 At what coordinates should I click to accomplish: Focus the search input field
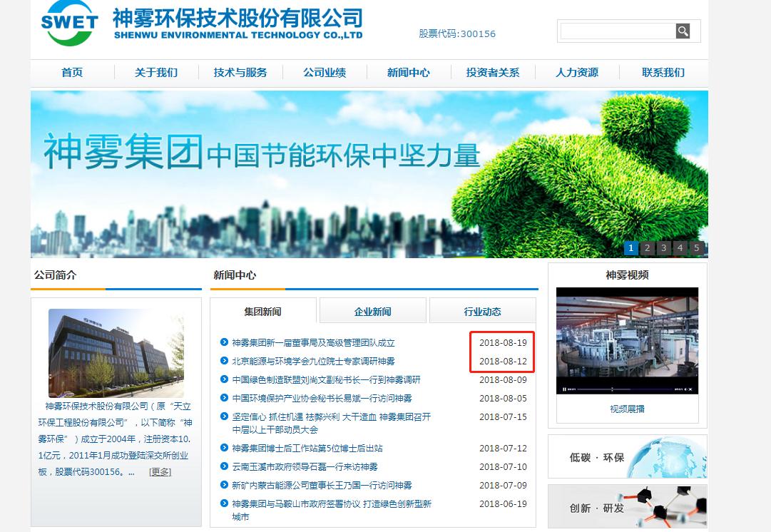(618, 31)
